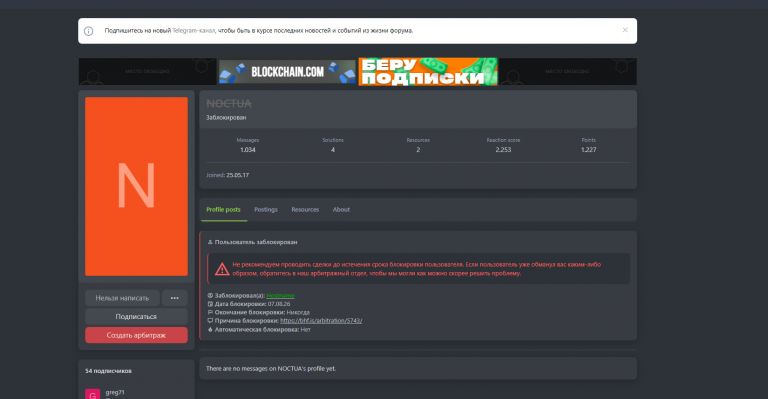768x399 pixels.
Task: Click the Solutions count 4
Action: (x=333, y=150)
